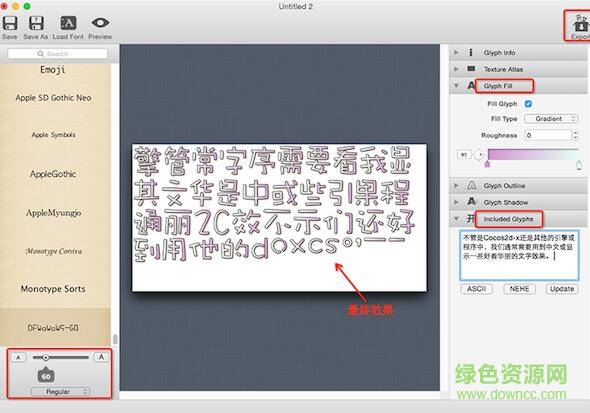Select the white gradient color stop

coord(579,165)
